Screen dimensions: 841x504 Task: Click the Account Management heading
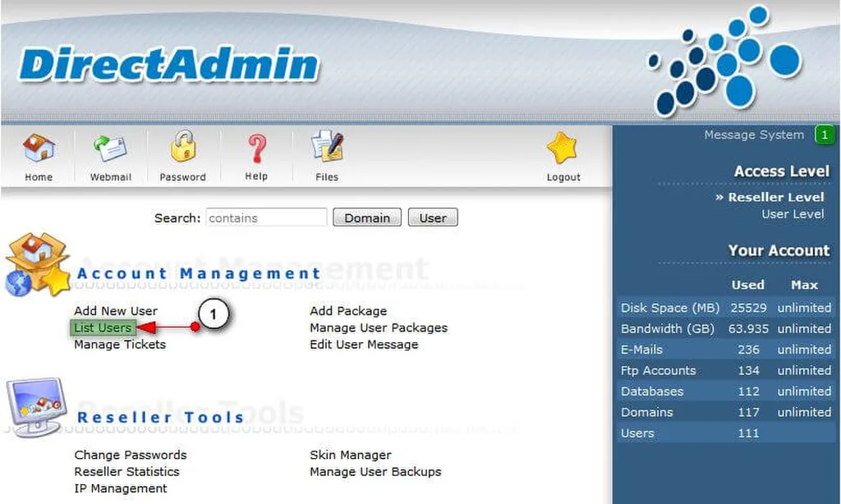(x=199, y=273)
